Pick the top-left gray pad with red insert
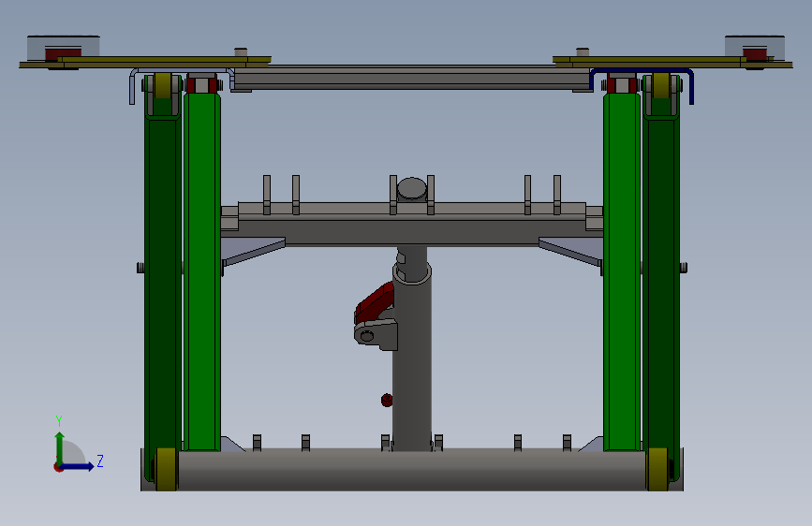The image size is (812, 526). point(63,48)
